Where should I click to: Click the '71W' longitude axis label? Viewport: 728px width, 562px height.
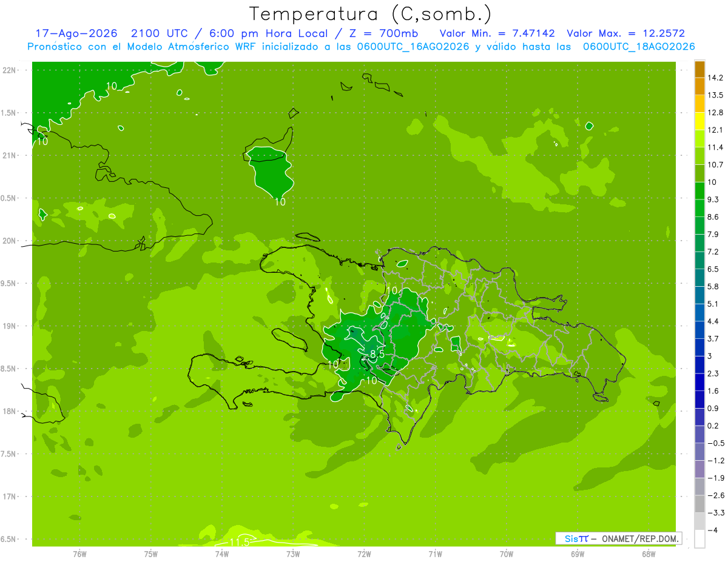(x=435, y=554)
